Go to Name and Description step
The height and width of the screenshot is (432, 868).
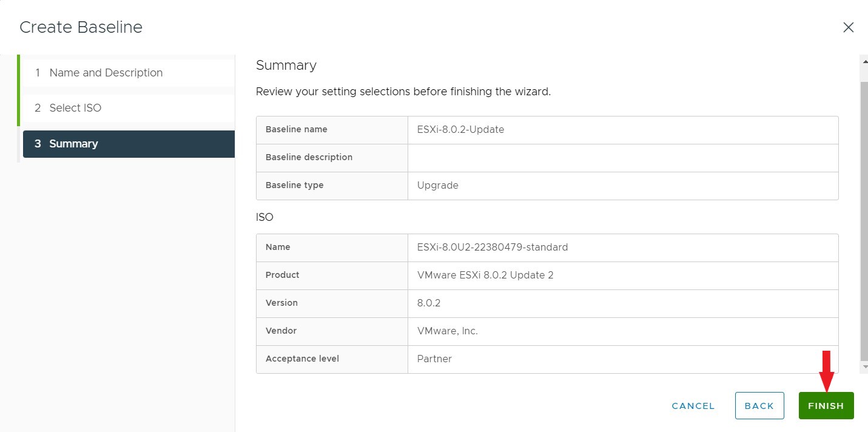coord(127,73)
